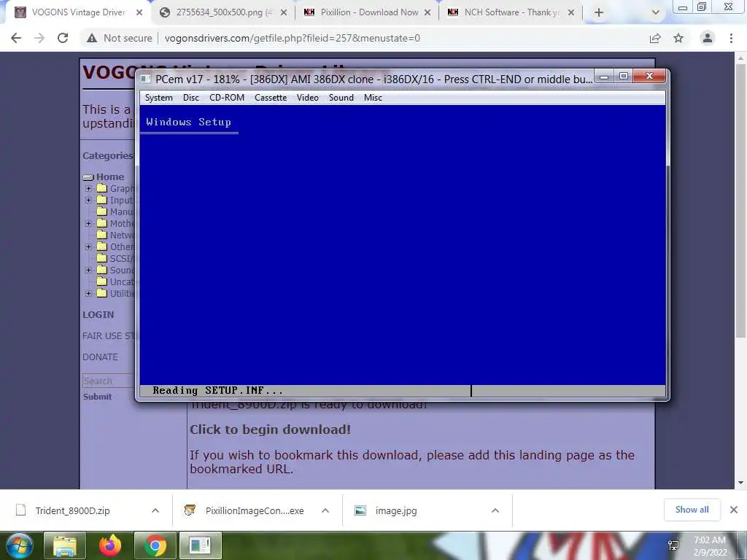Open Windows Explorer from taskbar
This screenshot has width=747, height=560.
click(x=64, y=545)
